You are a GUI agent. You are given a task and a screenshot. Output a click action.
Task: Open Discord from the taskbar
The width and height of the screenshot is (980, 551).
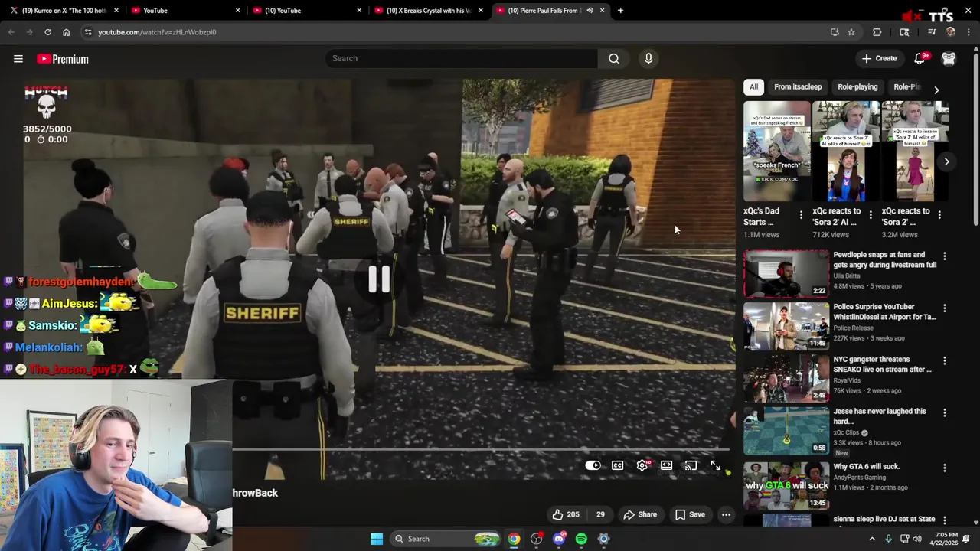pyautogui.click(x=559, y=539)
